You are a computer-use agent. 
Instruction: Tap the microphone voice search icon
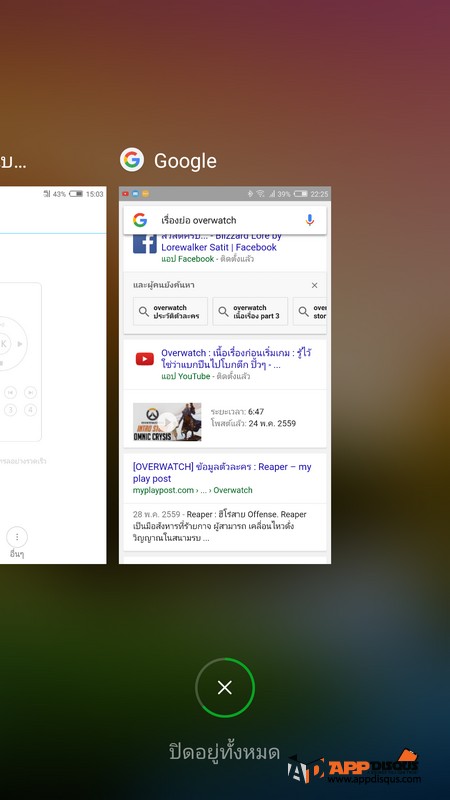[x=310, y=220]
